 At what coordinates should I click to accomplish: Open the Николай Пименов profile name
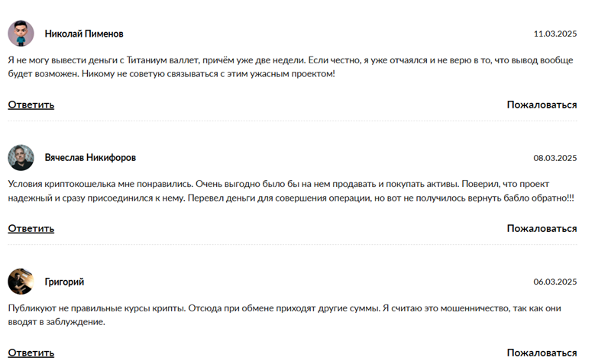[84, 34]
